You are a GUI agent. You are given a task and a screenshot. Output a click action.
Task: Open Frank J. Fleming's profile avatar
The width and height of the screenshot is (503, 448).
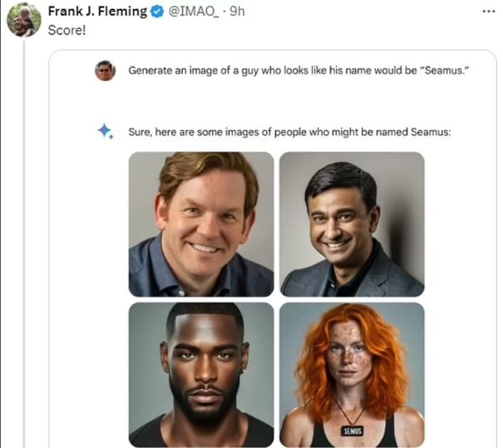[x=24, y=20]
